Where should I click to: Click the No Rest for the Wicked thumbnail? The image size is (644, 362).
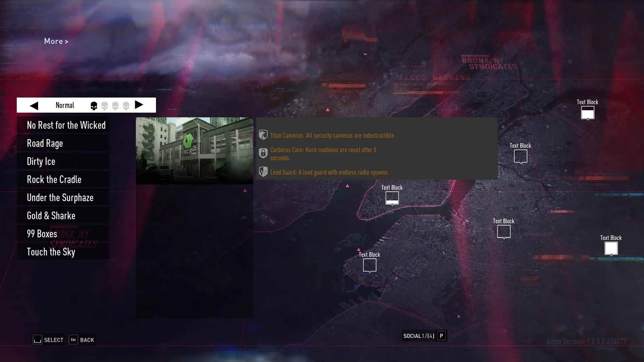[195, 151]
